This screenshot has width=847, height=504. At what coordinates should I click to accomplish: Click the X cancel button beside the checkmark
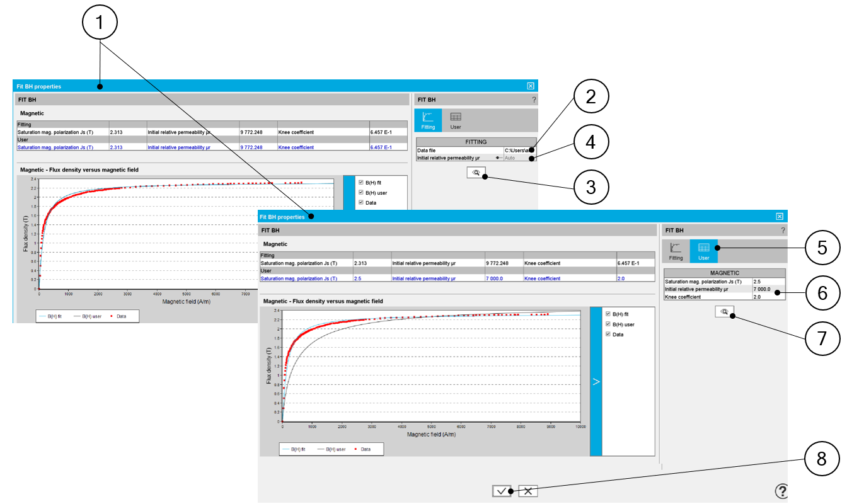(x=527, y=491)
